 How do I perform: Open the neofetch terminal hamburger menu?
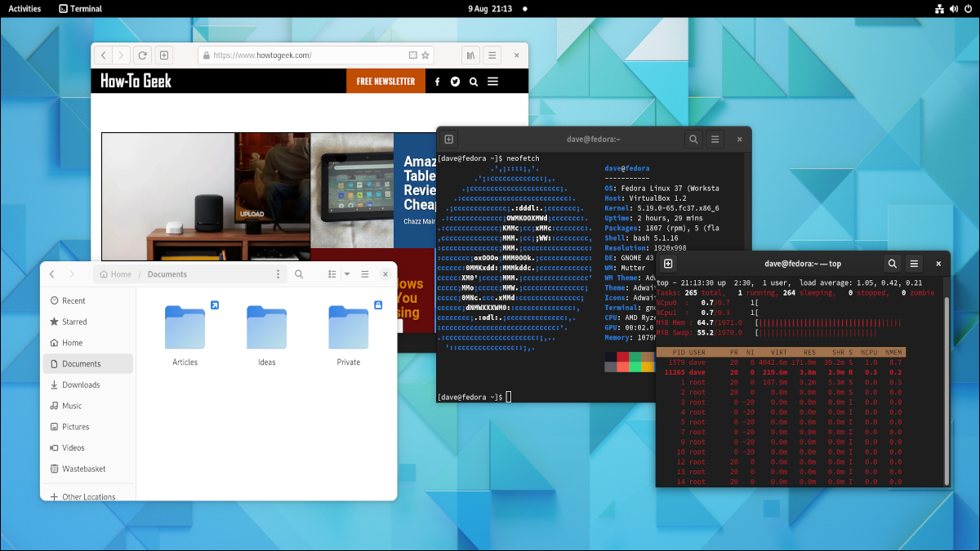[715, 140]
